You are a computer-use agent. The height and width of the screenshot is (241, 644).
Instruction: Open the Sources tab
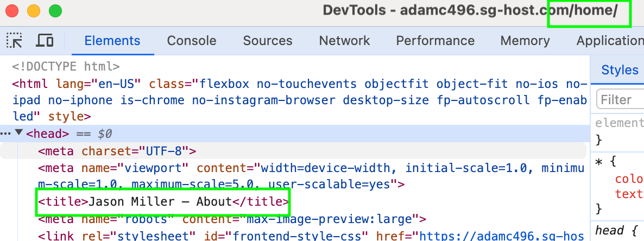click(x=267, y=41)
